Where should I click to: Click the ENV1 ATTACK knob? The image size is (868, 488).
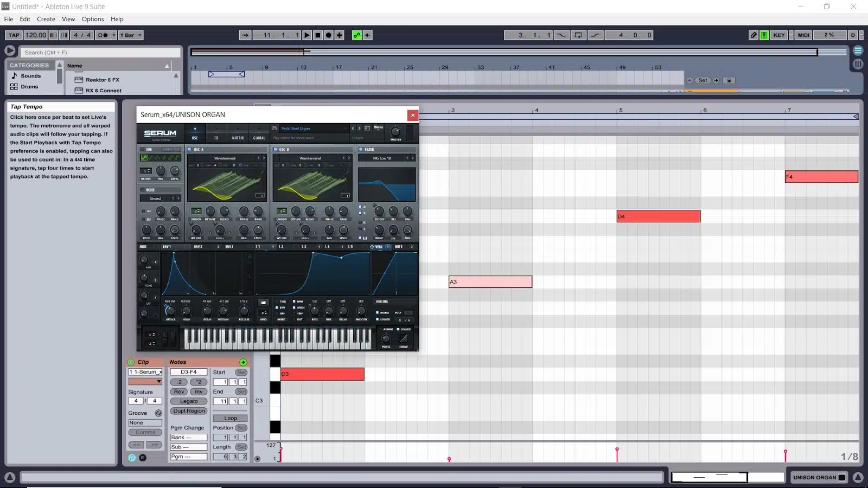(170, 311)
